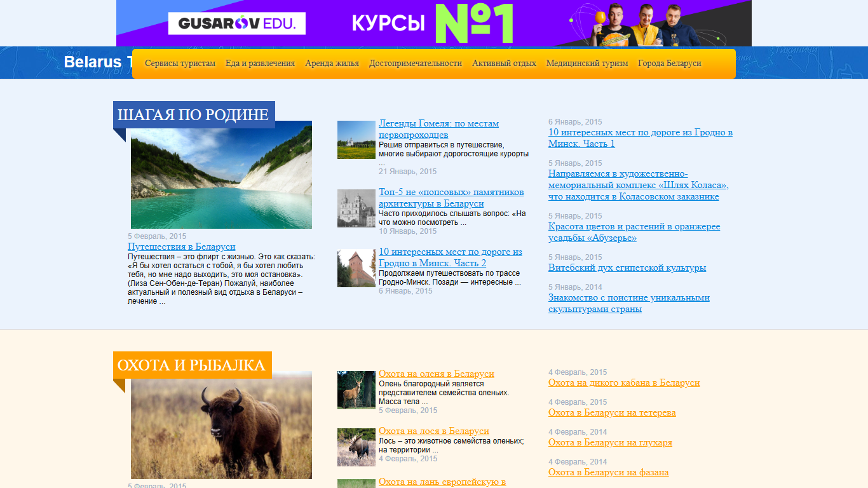868x488 pixels.
Task: Open the Активный отдых menu item
Action: pyautogui.click(x=504, y=64)
